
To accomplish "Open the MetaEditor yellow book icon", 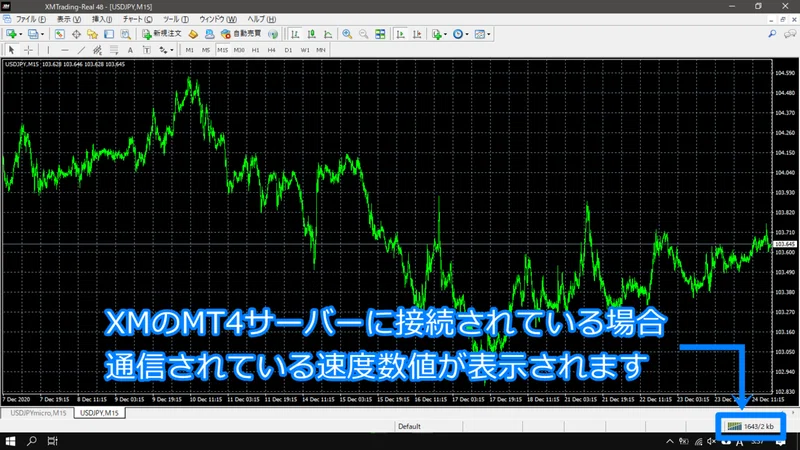I will pyautogui.click(x=193, y=34).
